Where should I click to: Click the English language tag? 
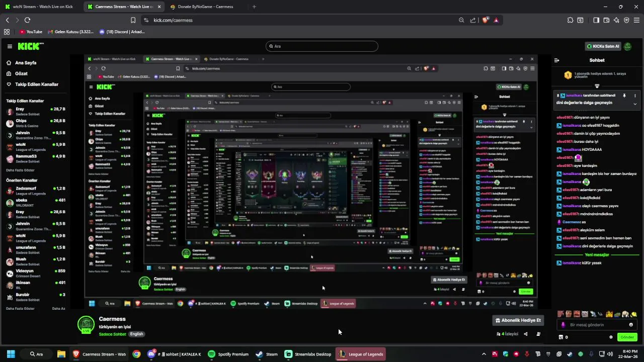136,334
